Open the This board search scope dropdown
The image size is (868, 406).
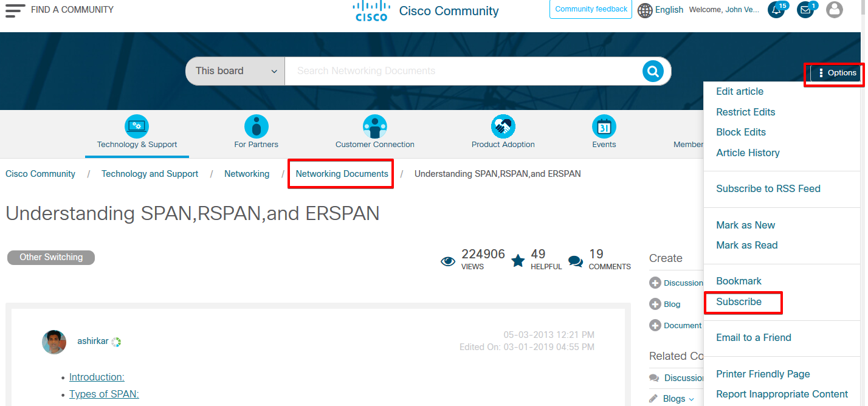[x=235, y=71]
